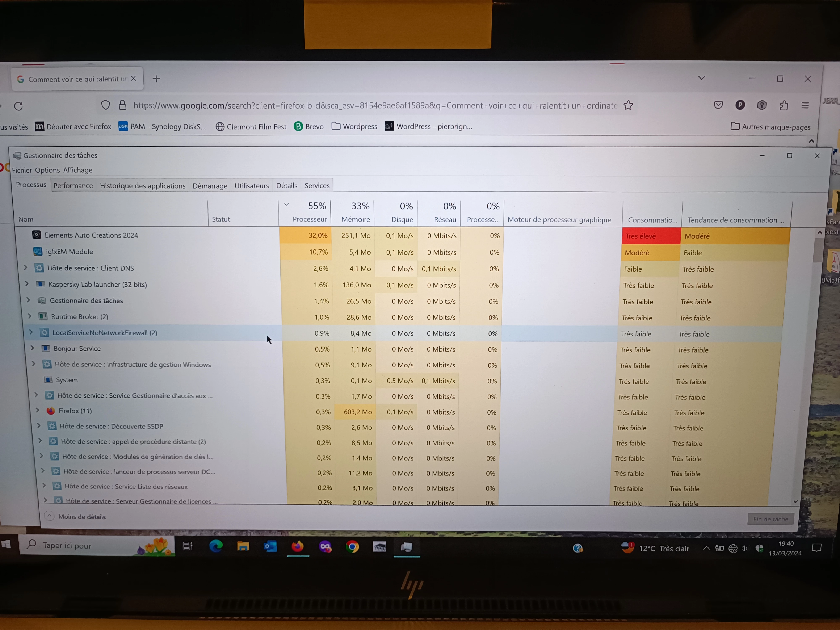
Task: Click the Firefox reload page icon
Action: pos(18,106)
